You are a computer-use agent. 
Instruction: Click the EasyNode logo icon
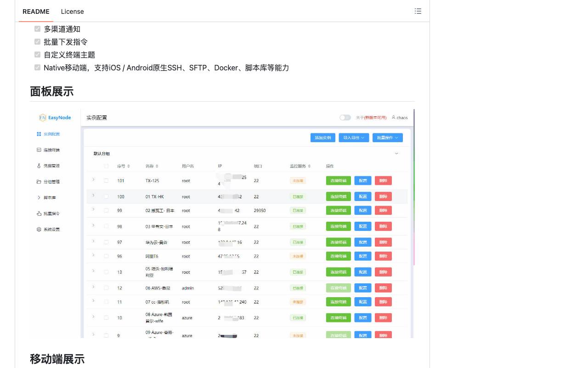[x=42, y=118]
